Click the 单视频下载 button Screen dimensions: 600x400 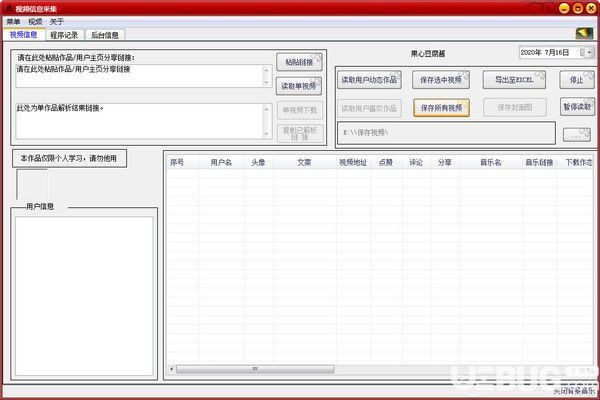click(x=300, y=110)
